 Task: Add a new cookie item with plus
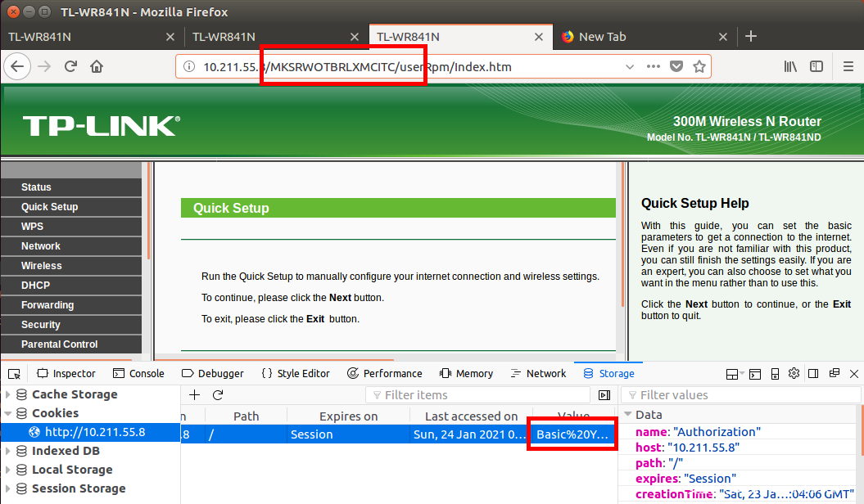(194, 395)
